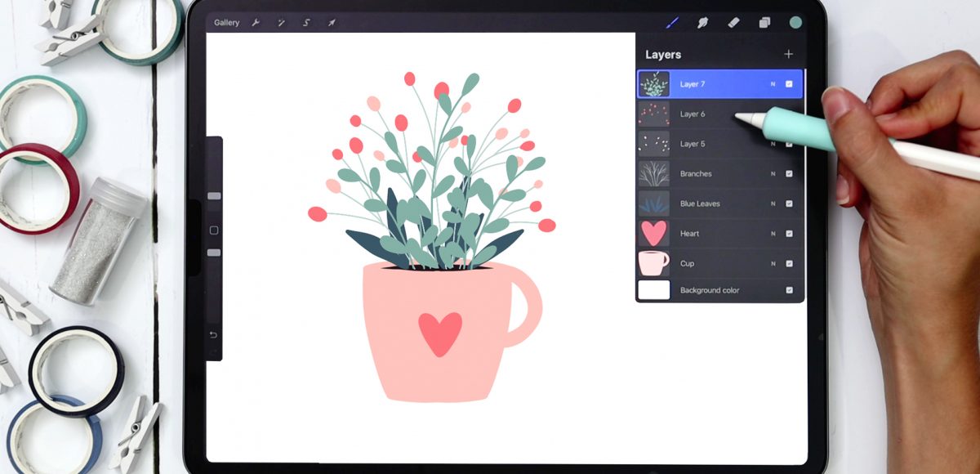Select the Smudge finger tool

click(702, 23)
